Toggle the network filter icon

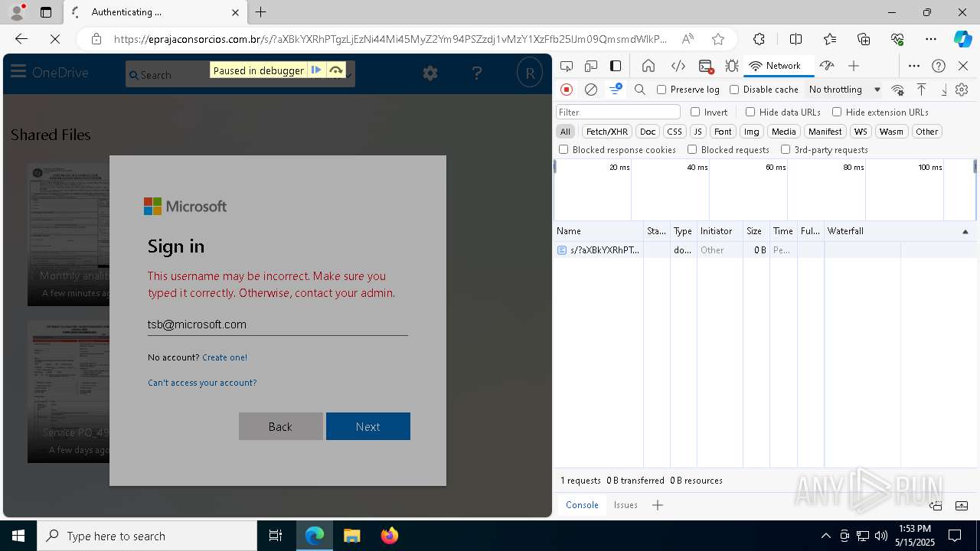615,90
